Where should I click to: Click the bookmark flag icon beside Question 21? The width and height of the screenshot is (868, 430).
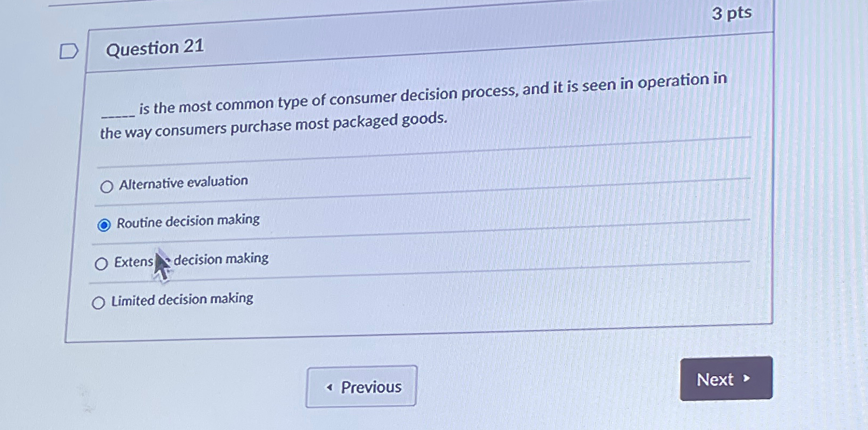[x=68, y=51]
